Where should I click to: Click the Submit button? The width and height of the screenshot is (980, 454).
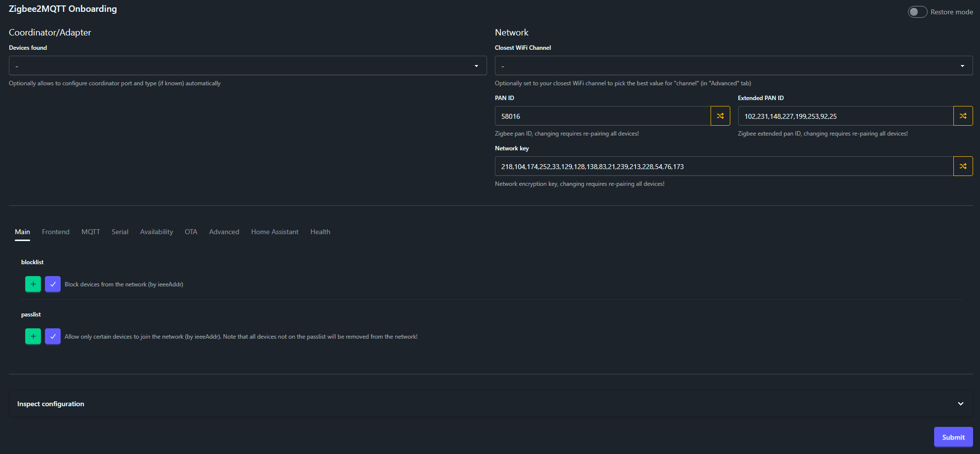coord(953,437)
